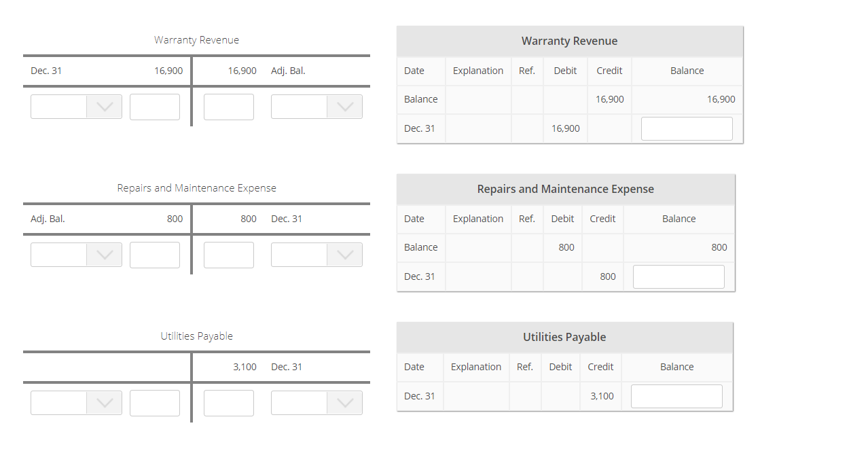
Task: Open the debit-side dropdown under Utilities Payable T-account
Action: [x=75, y=403]
